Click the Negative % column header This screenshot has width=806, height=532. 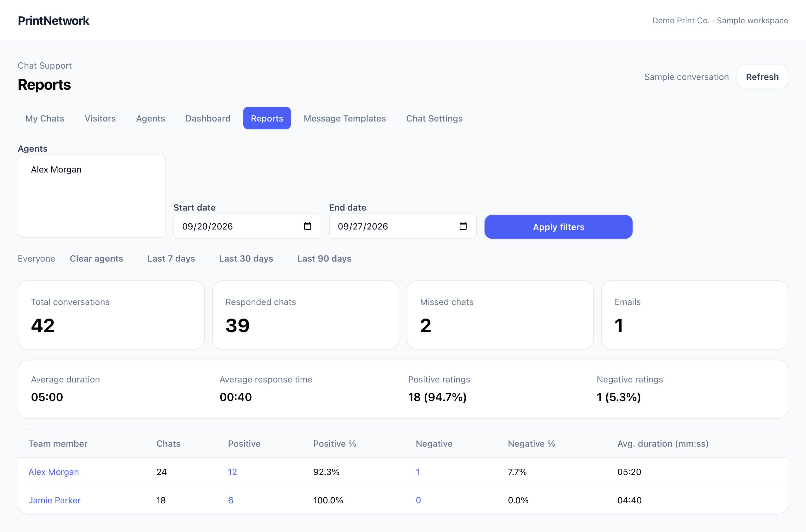[x=531, y=444]
